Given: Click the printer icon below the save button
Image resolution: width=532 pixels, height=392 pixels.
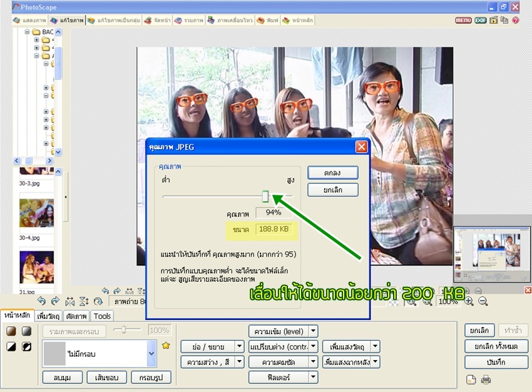Looking at the screenshot, I should tap(486, 379).
